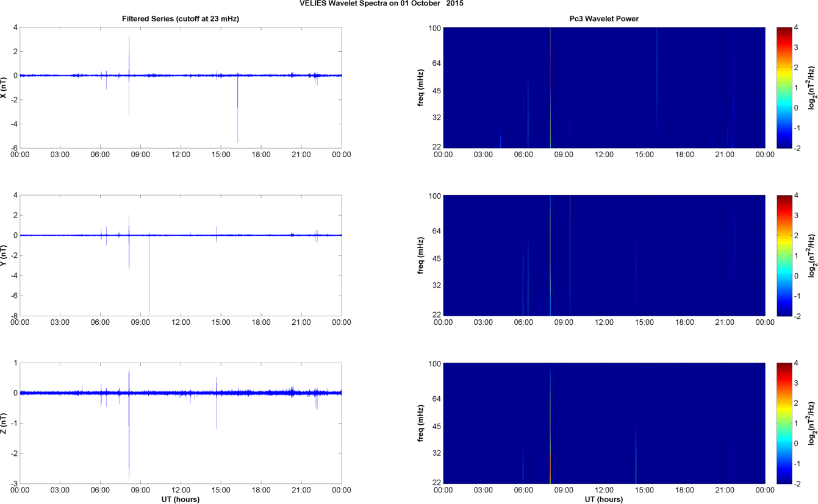
Task: Click the "0" tick on the middle colorbar
Action: pos(797,275)
